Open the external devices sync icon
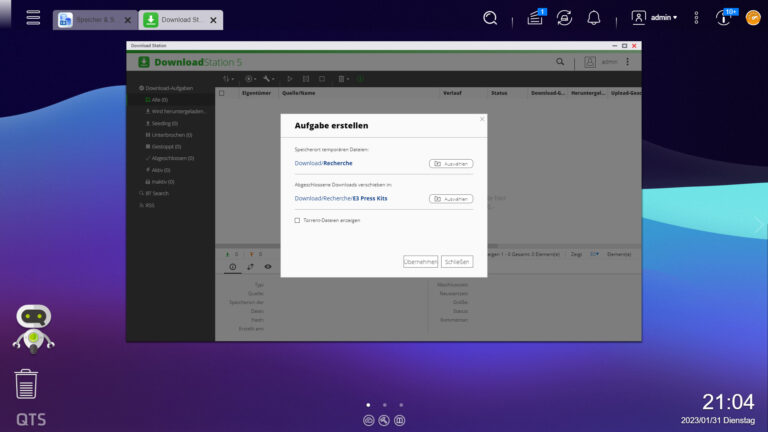Image resolution: width=768 pixels, height=432 pixels. pyautogui.click(x=564, y=18)
